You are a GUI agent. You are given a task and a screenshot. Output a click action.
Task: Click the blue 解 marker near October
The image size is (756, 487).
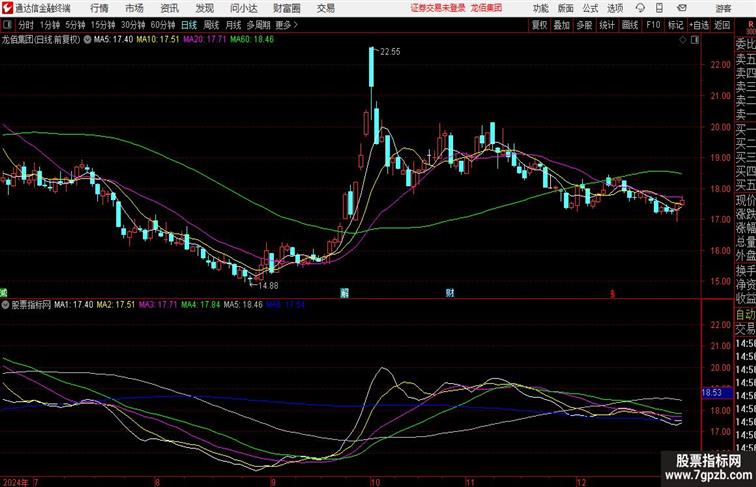tap(344, 293)
